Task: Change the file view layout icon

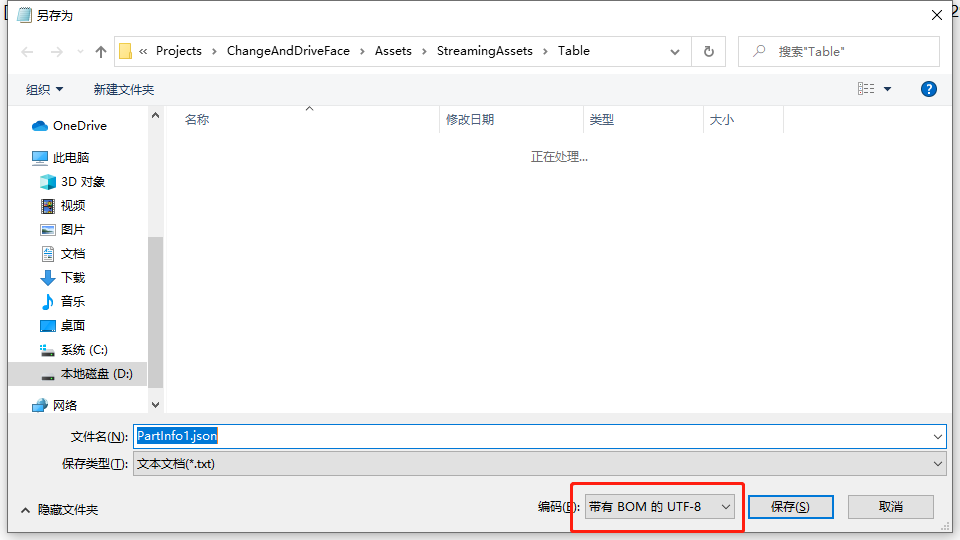Action: 866,89
